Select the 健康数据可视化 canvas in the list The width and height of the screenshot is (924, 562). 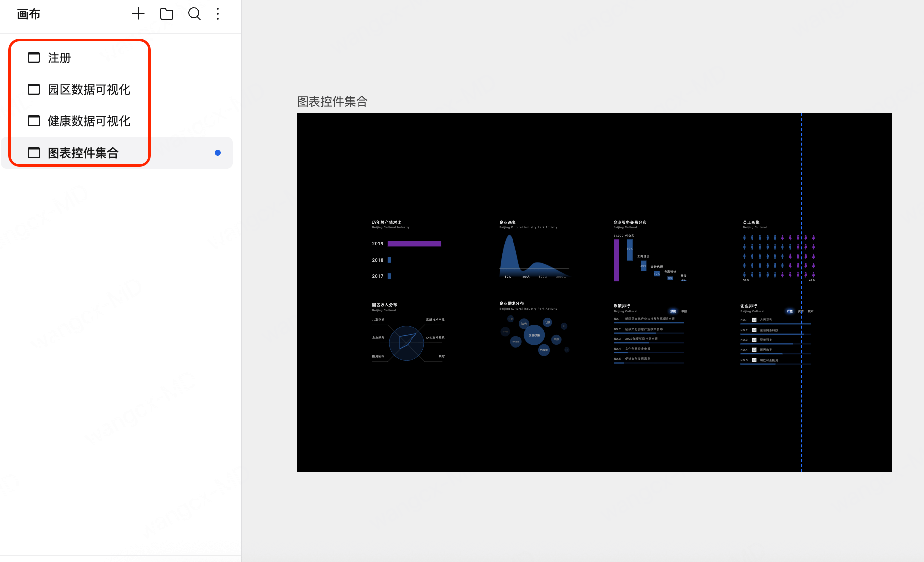(89, 121)
